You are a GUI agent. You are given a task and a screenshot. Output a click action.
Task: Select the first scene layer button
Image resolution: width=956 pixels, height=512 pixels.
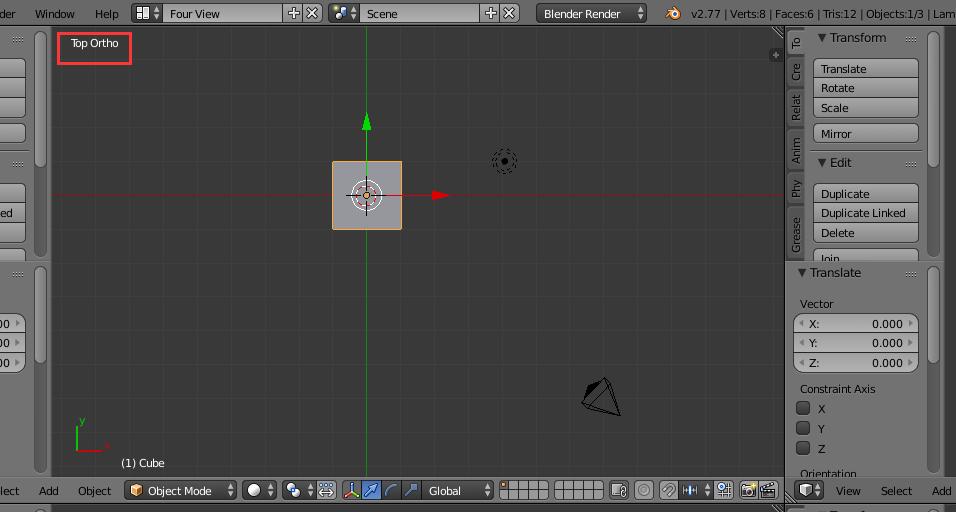[x=504, y=486]
